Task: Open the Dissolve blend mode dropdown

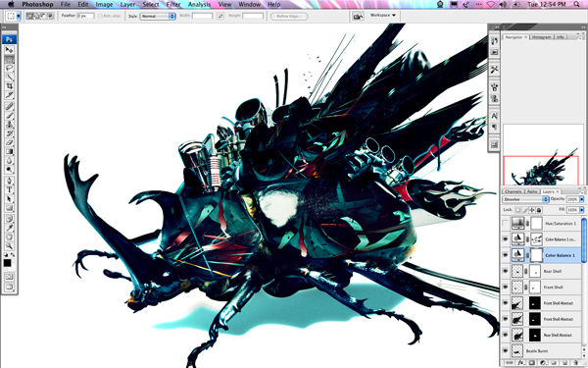Action: (x=525, y=199)
